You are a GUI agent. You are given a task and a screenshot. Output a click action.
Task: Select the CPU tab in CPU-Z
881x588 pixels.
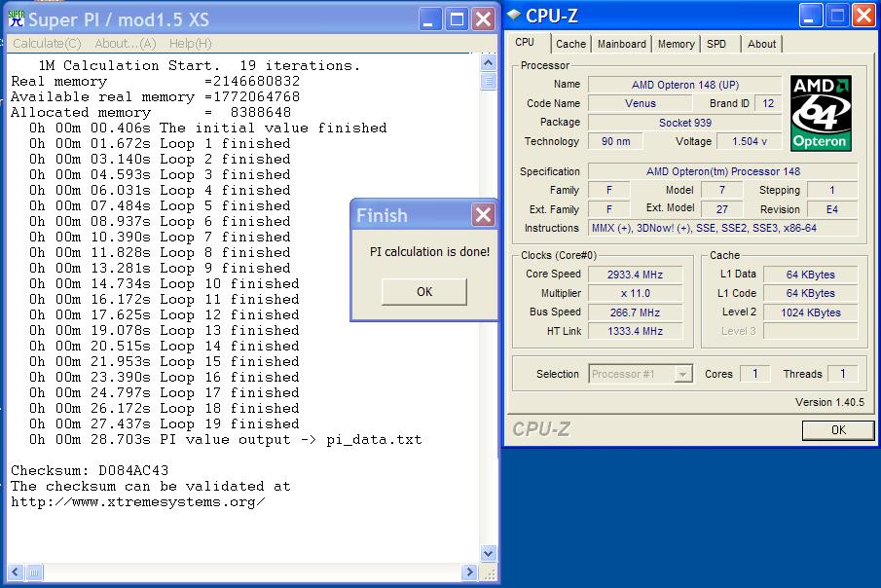tap(525, 42)
